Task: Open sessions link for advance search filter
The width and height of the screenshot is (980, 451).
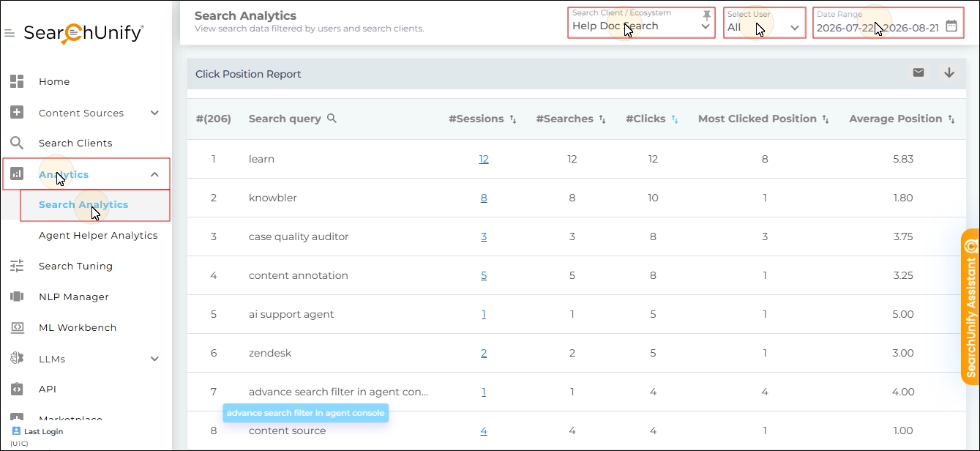Action: pos(484,392)
